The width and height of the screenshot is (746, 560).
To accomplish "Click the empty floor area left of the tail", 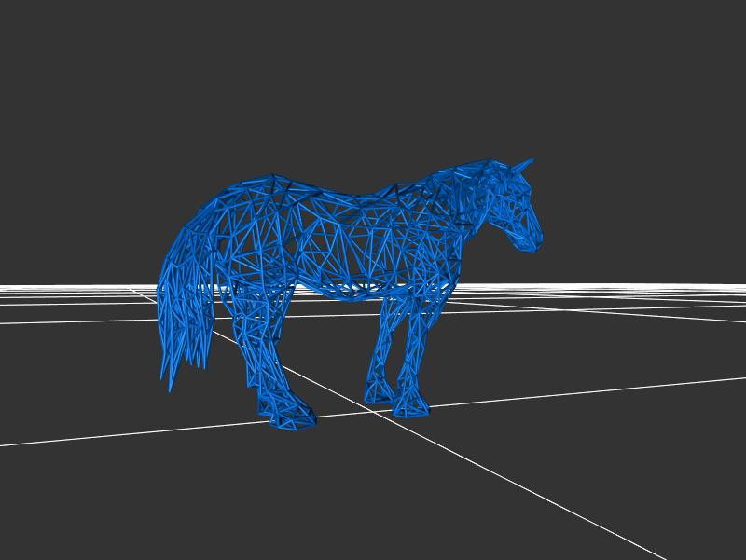I will coord(75,373).
